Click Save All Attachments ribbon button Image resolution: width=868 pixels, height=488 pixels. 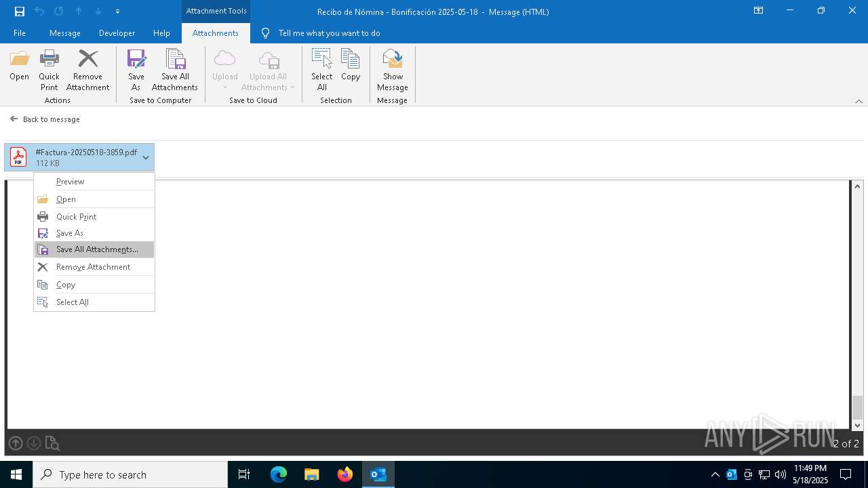click(x=175, y=70)
